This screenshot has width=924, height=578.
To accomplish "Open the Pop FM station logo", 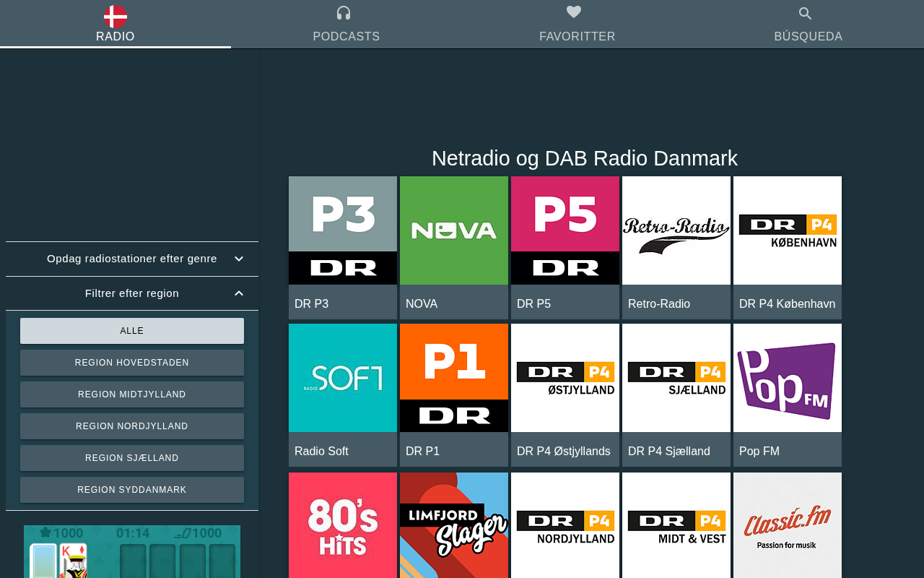I will click(x=788, y=378).
